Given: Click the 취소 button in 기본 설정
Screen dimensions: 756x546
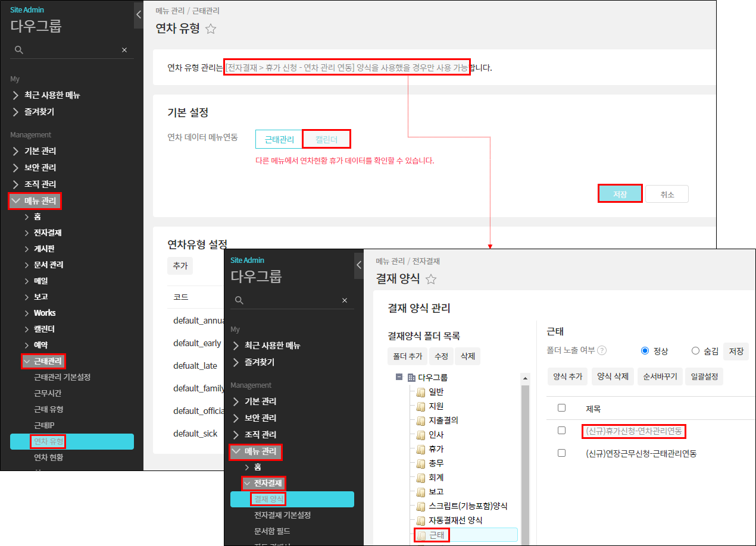Looking at the screenshot, I should [667, 194].
